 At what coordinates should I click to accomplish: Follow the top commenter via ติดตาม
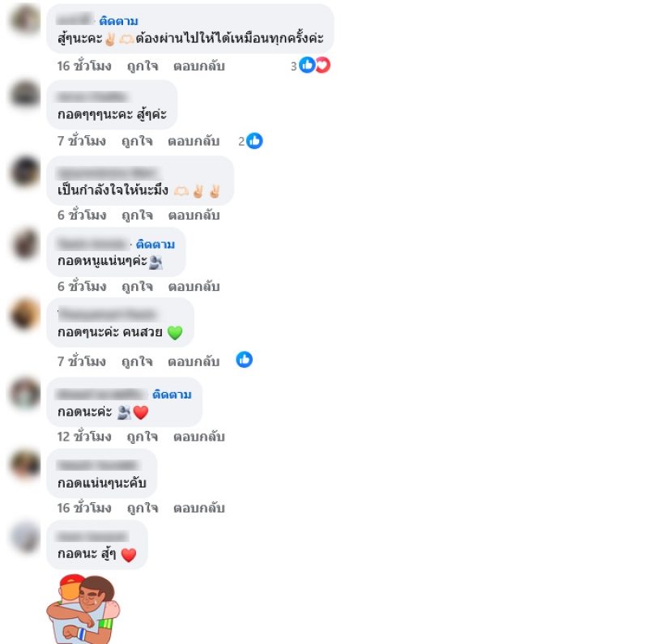(x=118, y=21)
